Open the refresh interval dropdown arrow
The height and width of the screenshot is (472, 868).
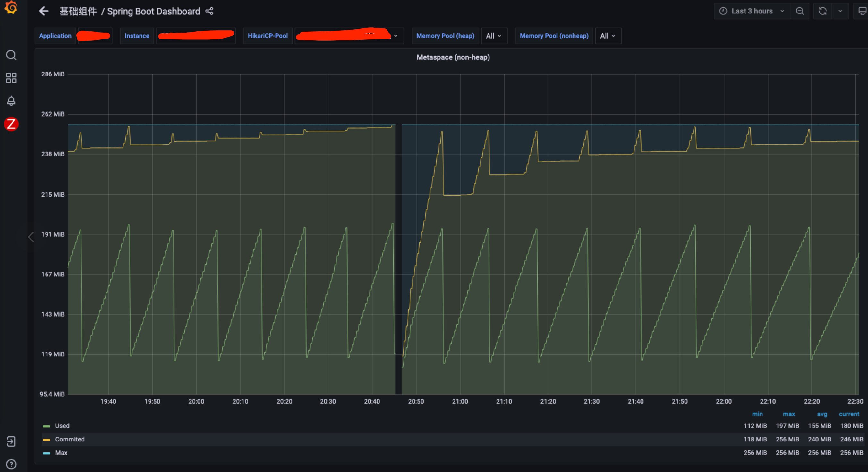click(840, 11)
